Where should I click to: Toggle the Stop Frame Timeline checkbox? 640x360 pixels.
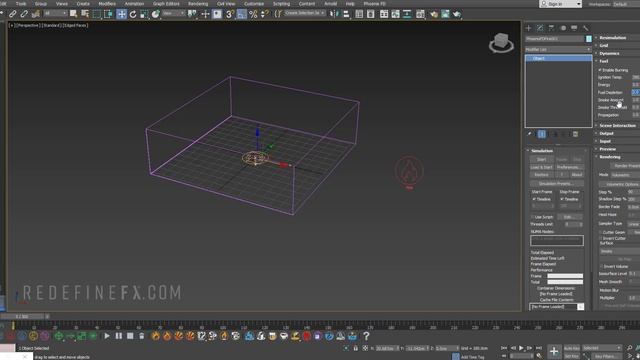(562, 199)
